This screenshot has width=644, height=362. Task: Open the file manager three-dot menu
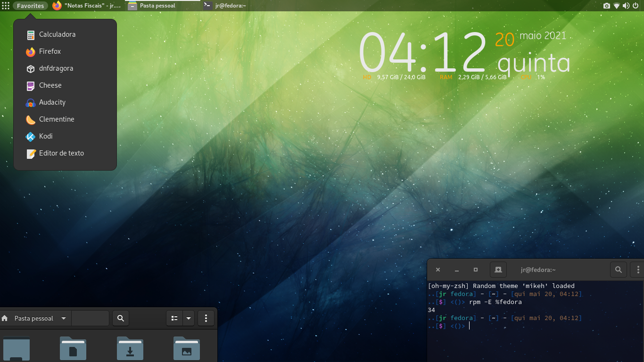point(206,318)
